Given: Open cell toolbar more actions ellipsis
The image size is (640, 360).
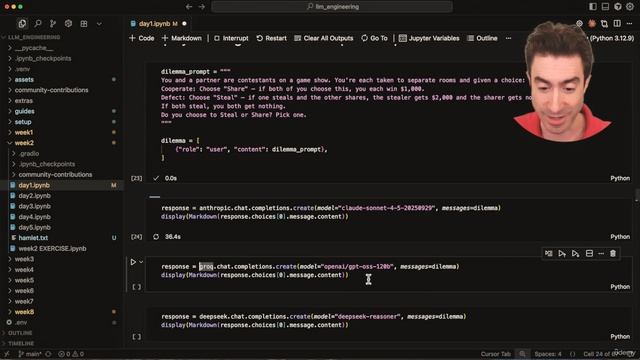Looking at the screenshot, I should tap(601, 253).
